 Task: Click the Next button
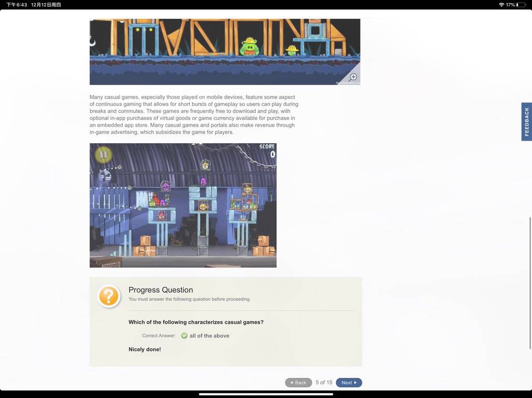click(x=349, y=382)
